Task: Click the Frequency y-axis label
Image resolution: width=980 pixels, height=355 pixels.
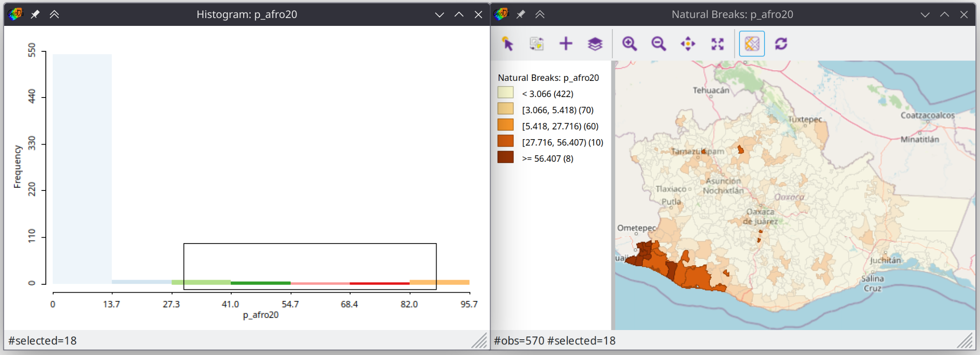Action: 18,167
